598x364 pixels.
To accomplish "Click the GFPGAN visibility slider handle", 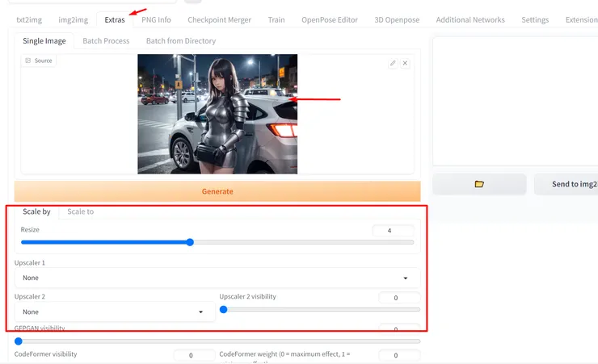I will pos(19,341).
